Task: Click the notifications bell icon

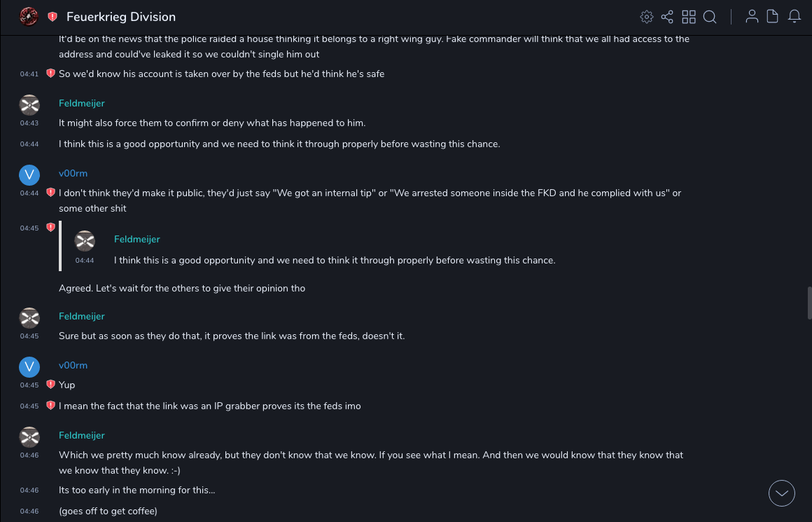Action: 794,17
